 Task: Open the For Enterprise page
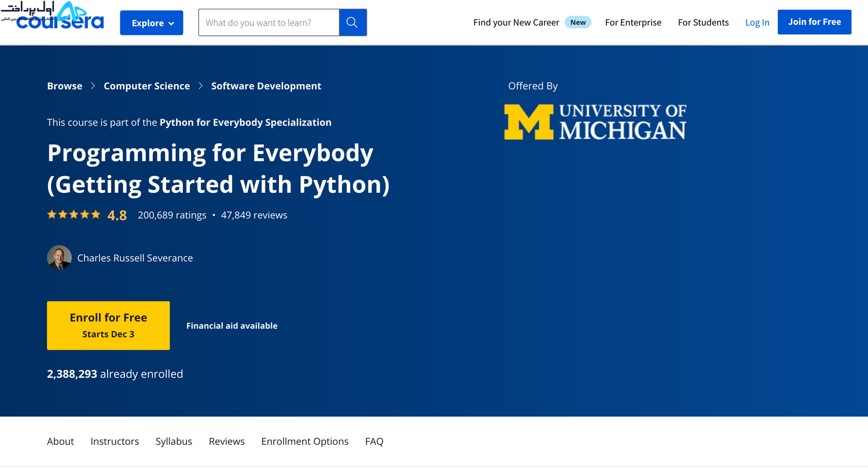[633, 23]
